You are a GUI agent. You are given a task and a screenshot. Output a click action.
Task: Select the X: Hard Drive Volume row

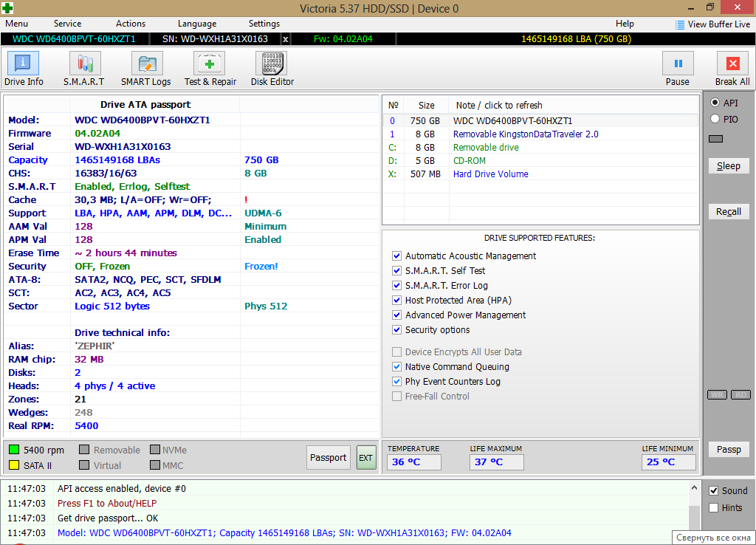pos(540,174)
